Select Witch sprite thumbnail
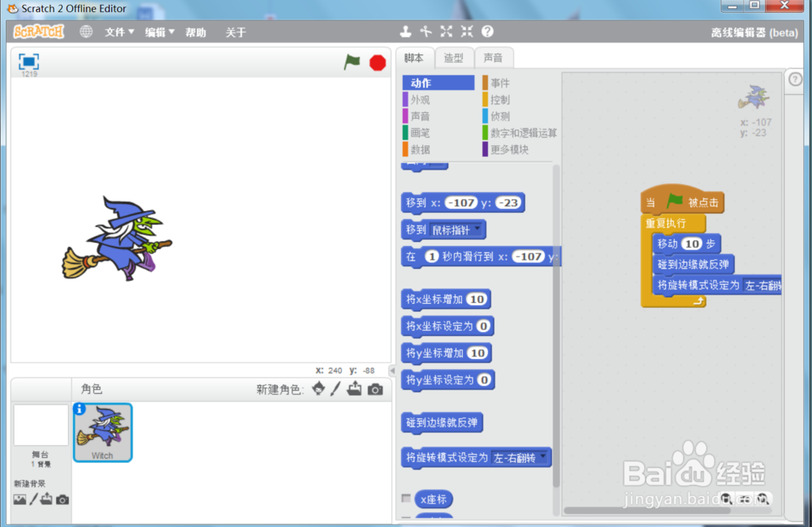The height and width of the screenshot is (527, 812). [x=102, y=432]
